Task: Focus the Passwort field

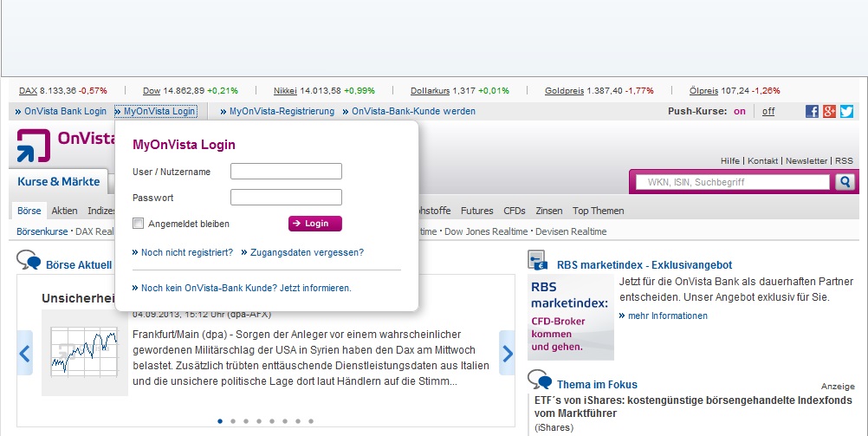Action: [x=286, y=198]
